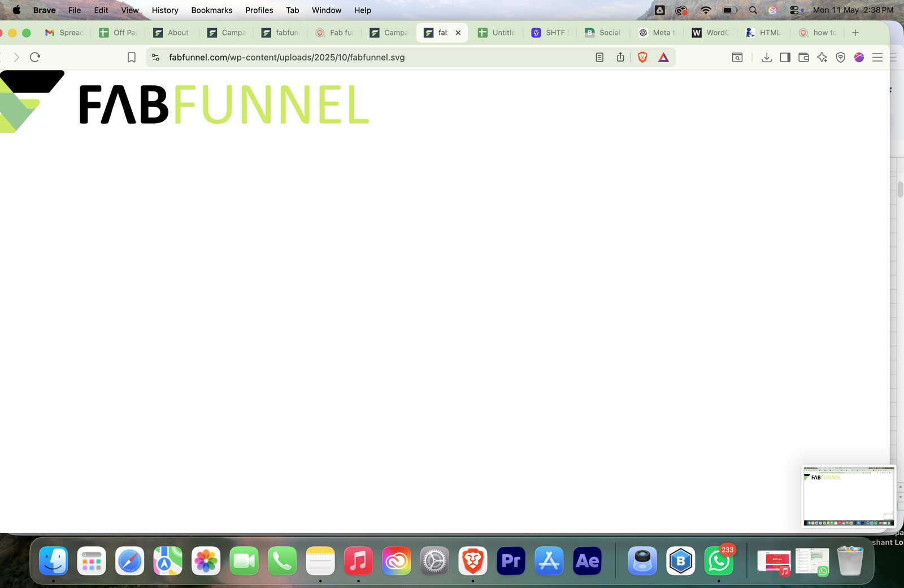This screenshot has height=588, width=904.
Task: Open the Brave Wallet icon
Action: coord(803,57)
